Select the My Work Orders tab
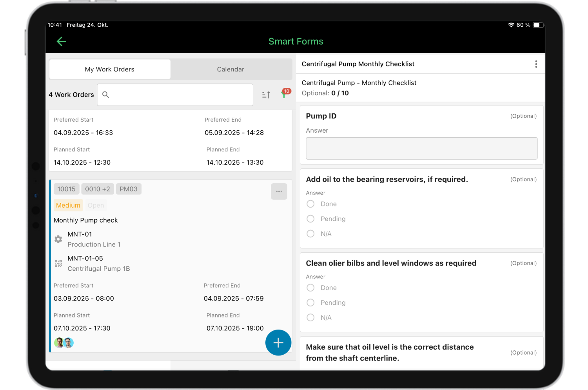The width and height of the screenshot is (588, 390). pyautogui.click(x=109, y=69)
